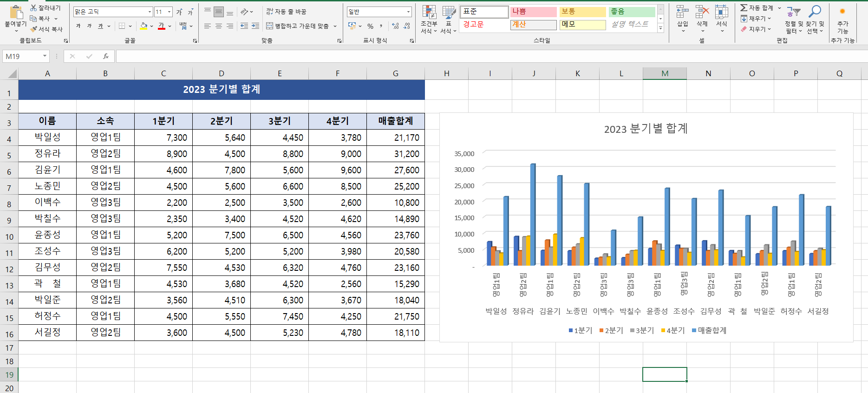Click the Decrease Decimal icon

tap(407, 26)
